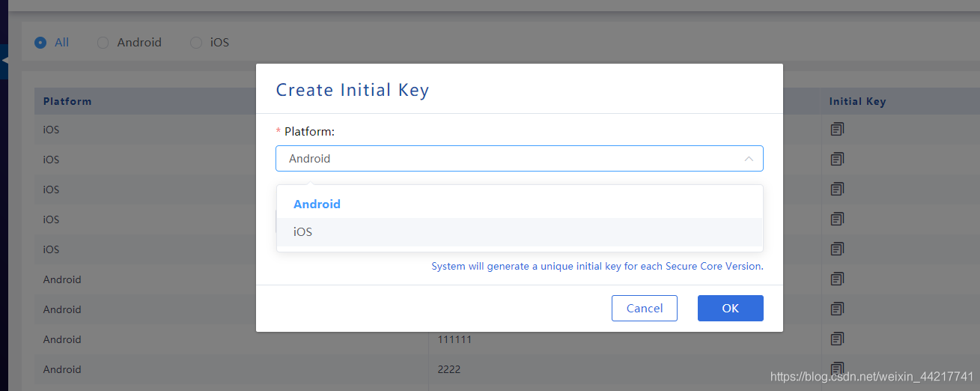Choose Android option in dropdown list
The height and width of the screenshot is (391, 980).
pyautogui.click(x=520, y=204)
